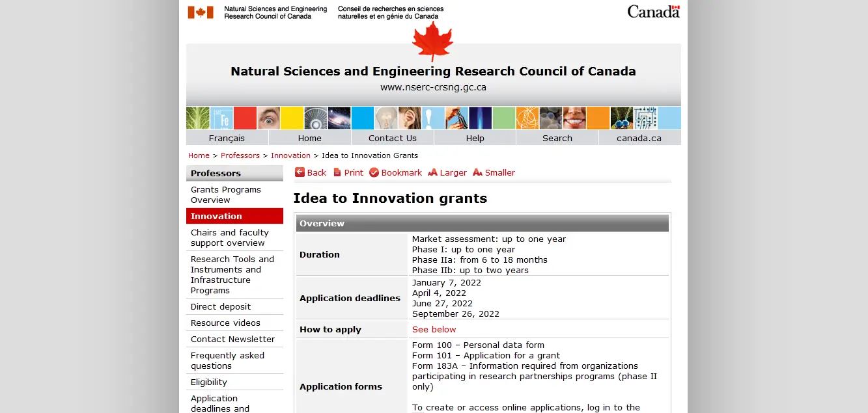Open Direct deposit sidebar link
This screenshot has height=413, width=868.
pos(220,306)
